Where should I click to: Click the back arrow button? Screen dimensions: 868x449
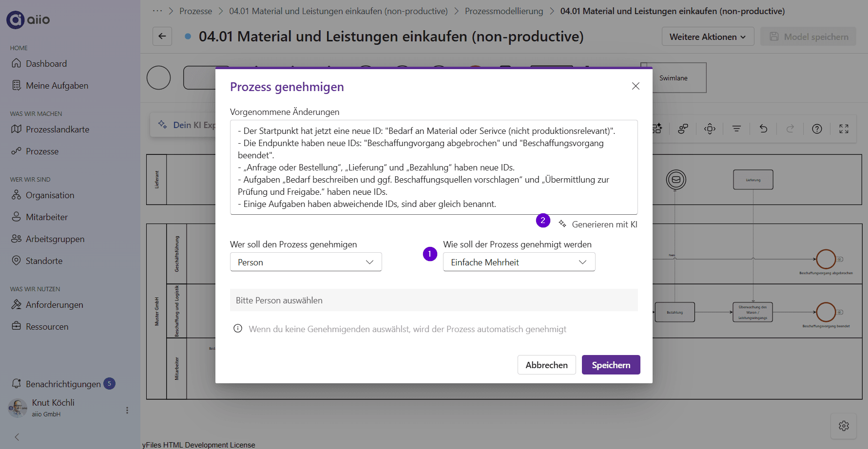click(x=162, y=36)
